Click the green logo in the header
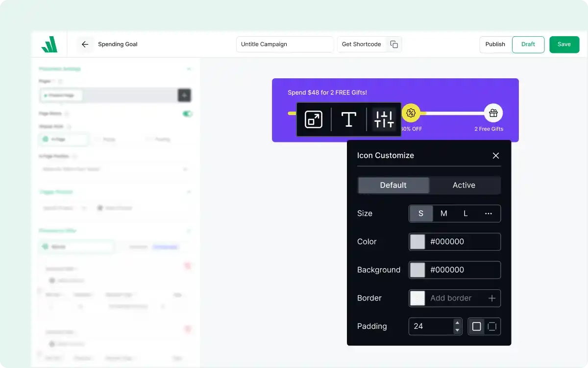588x368 pixels. point(49,44)
